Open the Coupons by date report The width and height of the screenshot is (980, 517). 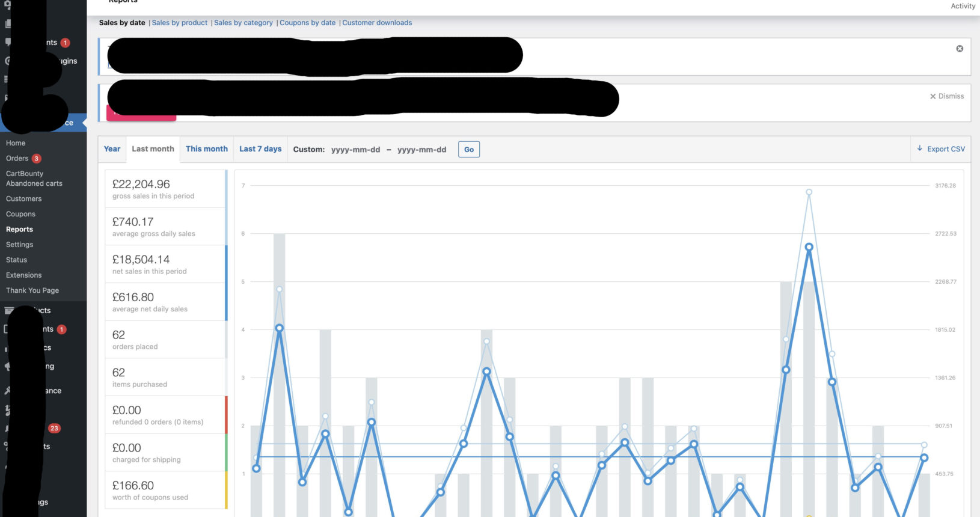point(307,23)
